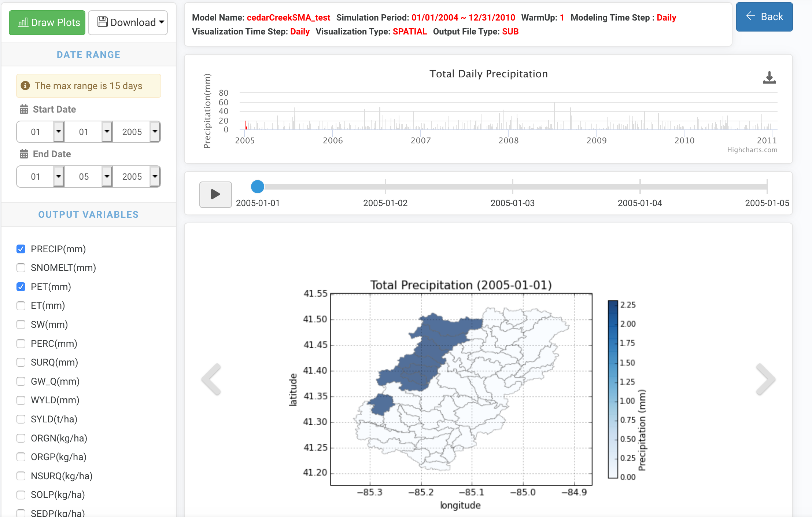Image resolution: width=812 pixels, height=517 pixels.
Task: Enable the SNOMELT(mm) variable
Action: pyautogui.click(x=21, y=268)
